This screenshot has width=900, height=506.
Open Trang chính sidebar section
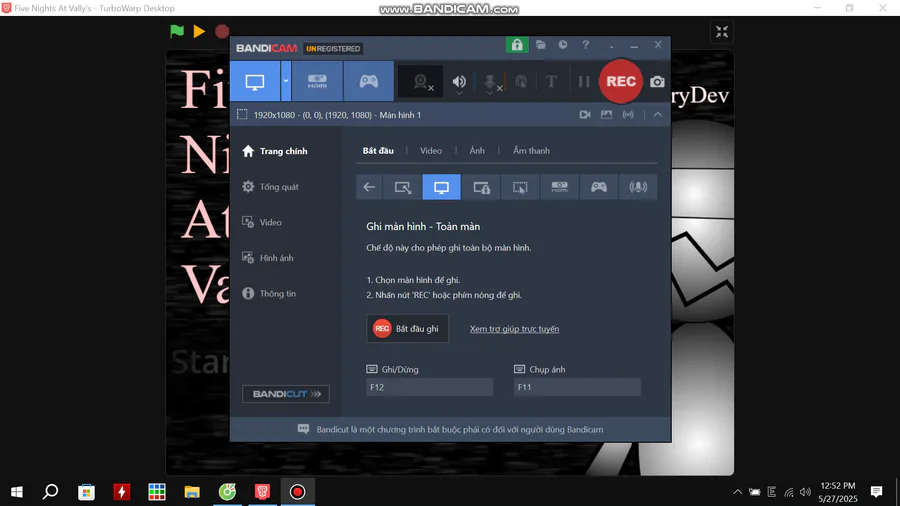pyautogui.click(x=275, y=151)
